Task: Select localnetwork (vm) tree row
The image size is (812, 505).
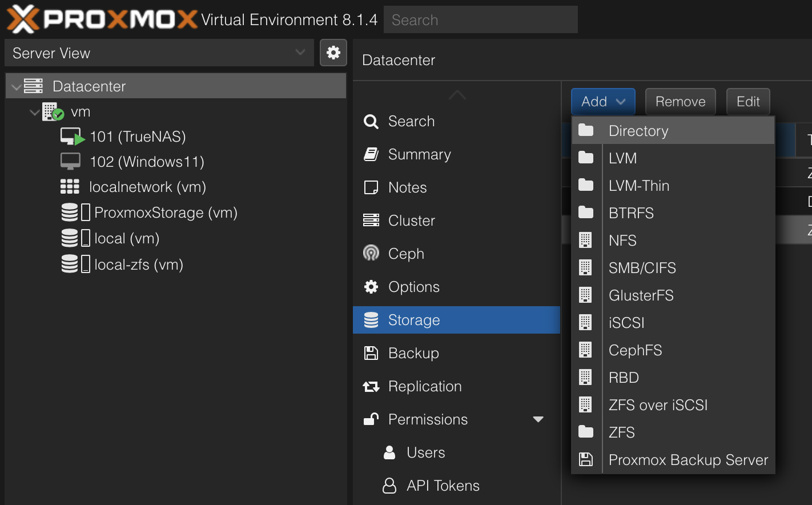Action: click(x=176, y=187)
